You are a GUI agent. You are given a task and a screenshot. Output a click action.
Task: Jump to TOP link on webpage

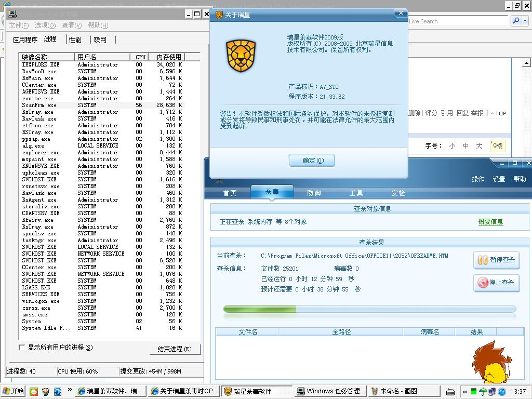pos(498,113)
